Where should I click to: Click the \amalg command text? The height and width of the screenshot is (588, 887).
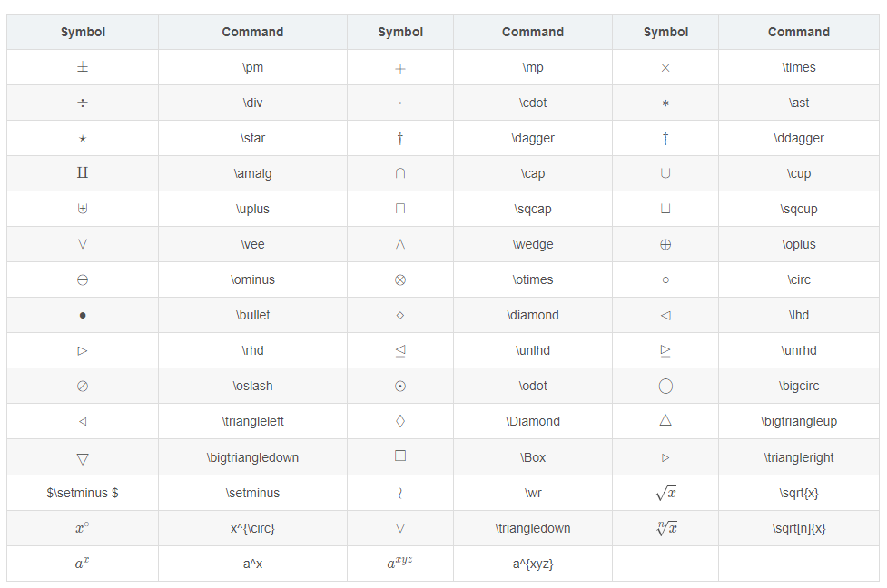click(x=252, y=173)
